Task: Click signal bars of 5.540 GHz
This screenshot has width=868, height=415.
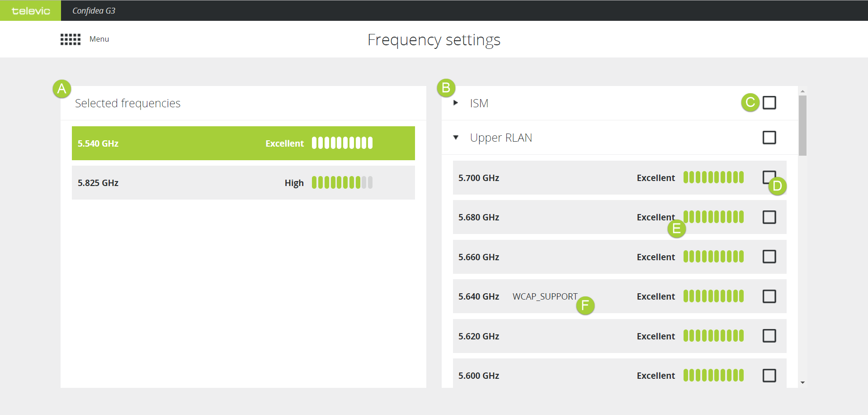Action: pos(342,143)
